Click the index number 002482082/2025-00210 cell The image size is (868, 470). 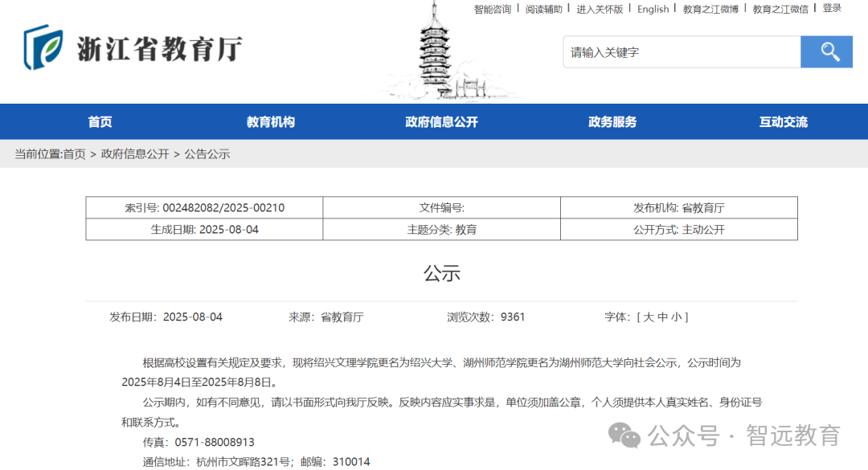[x=204, y=207]
